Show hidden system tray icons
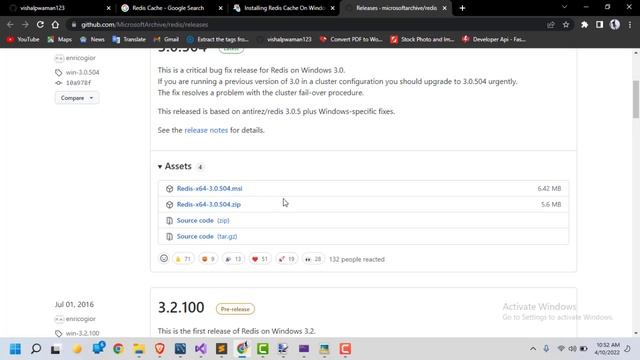 pos(533,349)
